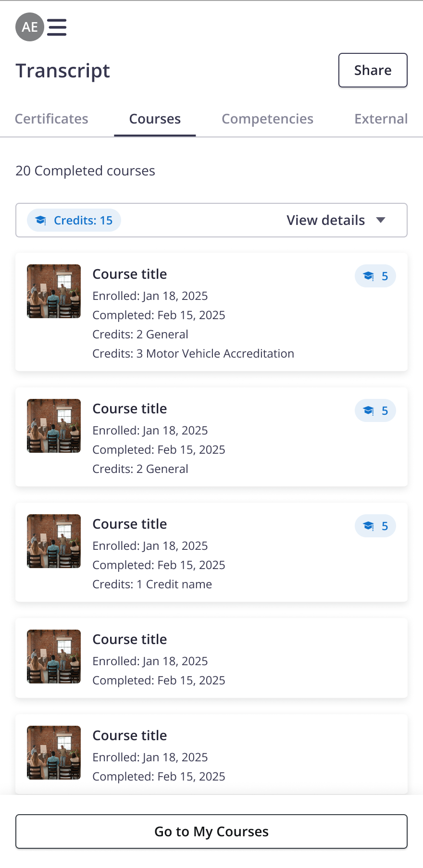The image size is (423, 868).
Task: Click the Credits: 15 graduation cap badge
Action: click(74, 221)
